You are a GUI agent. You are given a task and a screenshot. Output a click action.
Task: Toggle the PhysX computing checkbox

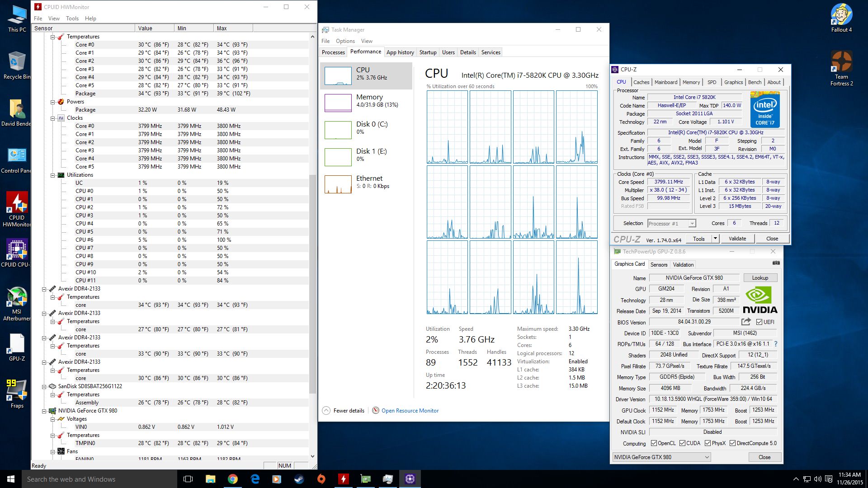708,443
